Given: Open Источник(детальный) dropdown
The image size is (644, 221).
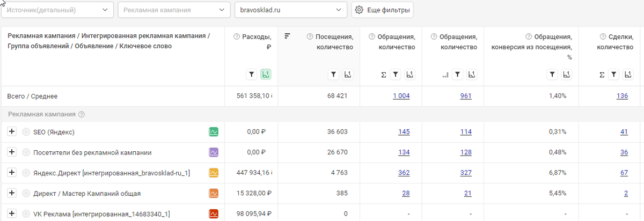Looking at the screenshot, I should [57, 10].
